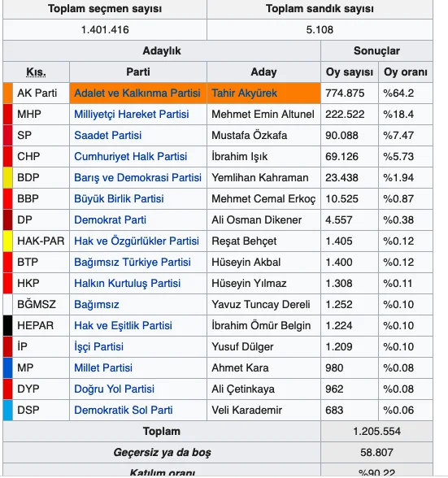Image resolution: width=448 pixels, height=478 pixels.
Task: Follow Hak ve Özgürlükler Partisi link
Action: (137, 241)
